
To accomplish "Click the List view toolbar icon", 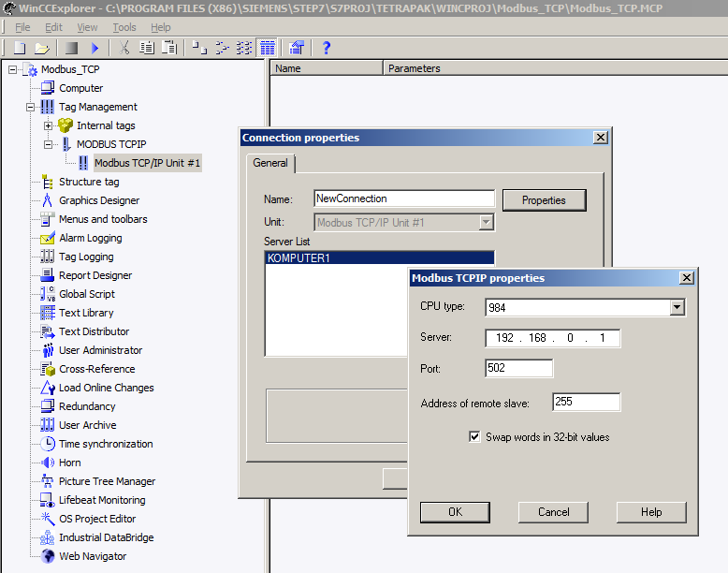I will click(x=244, y=48).
